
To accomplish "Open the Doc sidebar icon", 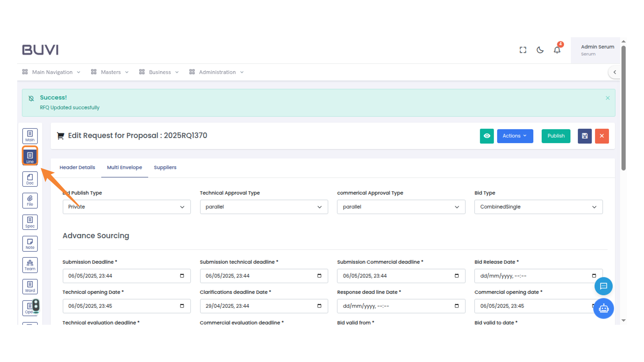I will coord(30,179).
